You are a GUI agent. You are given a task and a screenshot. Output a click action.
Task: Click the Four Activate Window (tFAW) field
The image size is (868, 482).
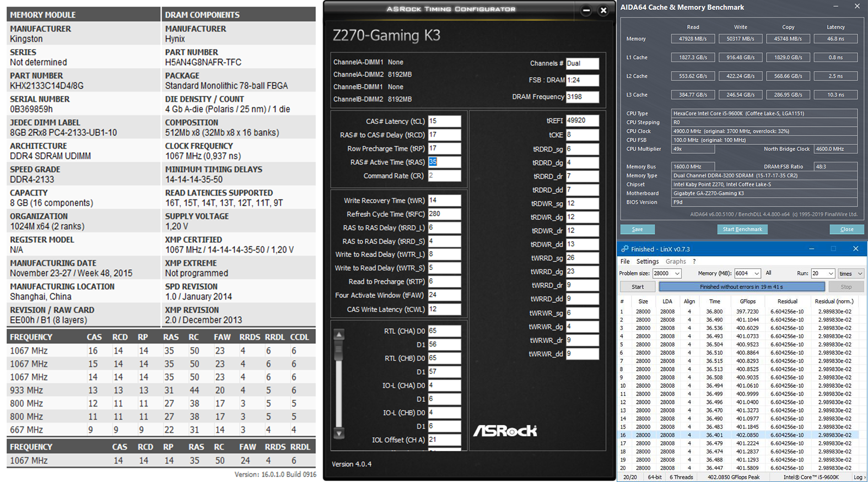coord(444,295)
